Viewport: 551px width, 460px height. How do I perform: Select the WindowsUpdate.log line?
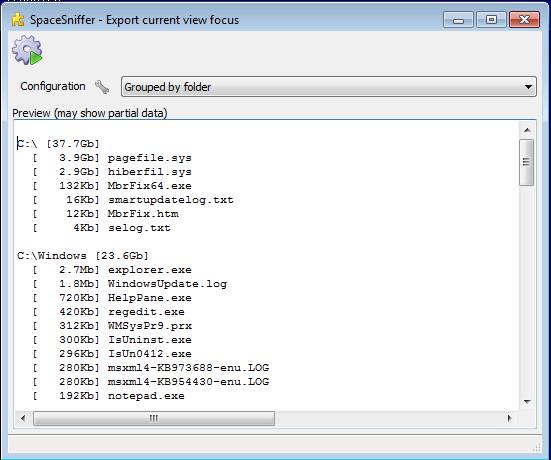[x=130, y=284]
